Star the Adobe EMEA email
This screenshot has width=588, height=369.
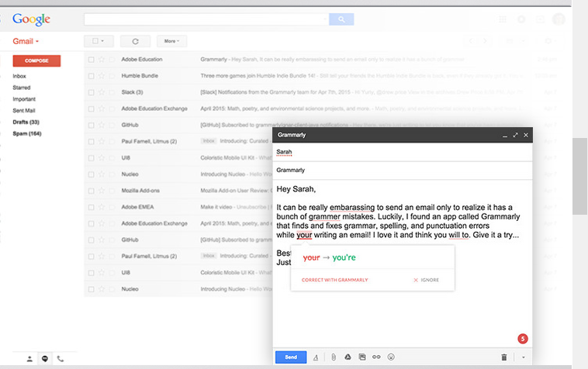pyautogui.click(x=102, y=207)
